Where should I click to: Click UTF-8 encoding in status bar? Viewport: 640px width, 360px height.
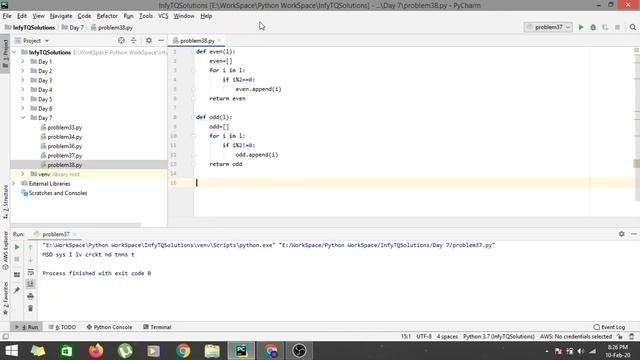point(424,337)
